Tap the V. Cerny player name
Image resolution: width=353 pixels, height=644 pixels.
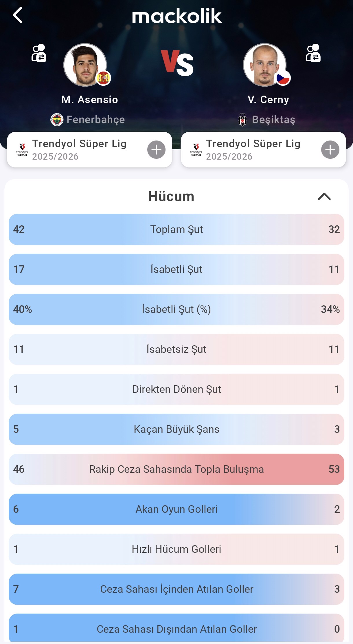click(268, 100)
